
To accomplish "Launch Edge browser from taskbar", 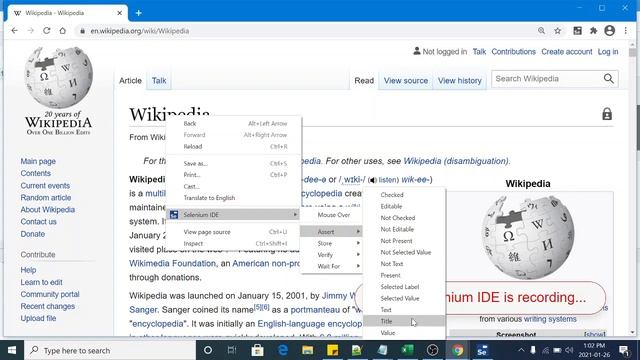I will click(282, 350).
